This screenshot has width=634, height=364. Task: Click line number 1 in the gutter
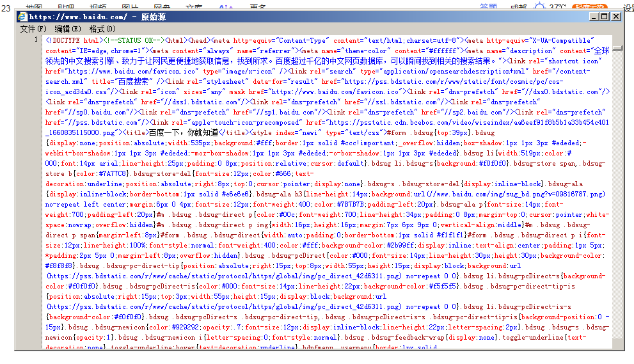pos(36,39)
